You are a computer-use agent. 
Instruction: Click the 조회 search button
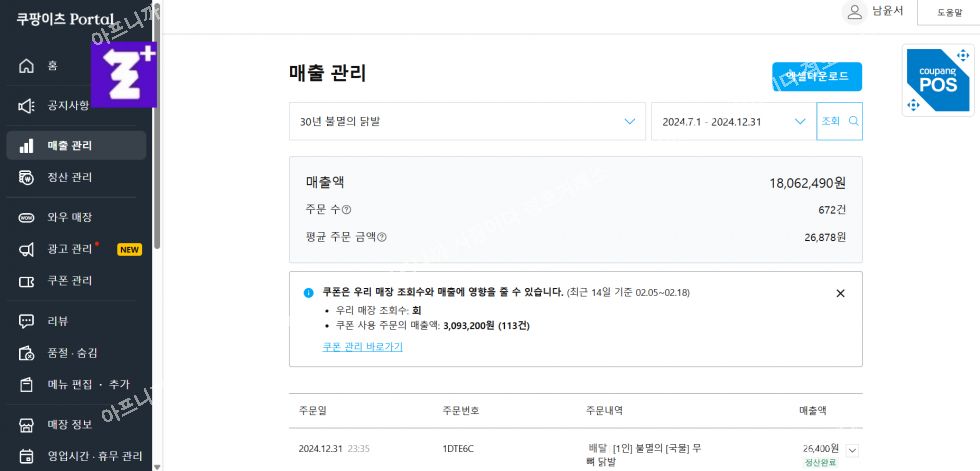click(x=839, y=121)
